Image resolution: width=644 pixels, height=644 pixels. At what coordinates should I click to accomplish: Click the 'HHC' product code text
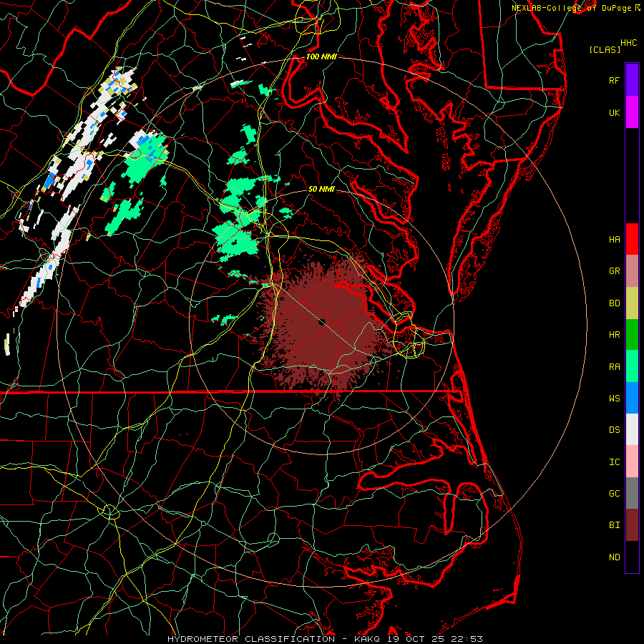(629, 43)
